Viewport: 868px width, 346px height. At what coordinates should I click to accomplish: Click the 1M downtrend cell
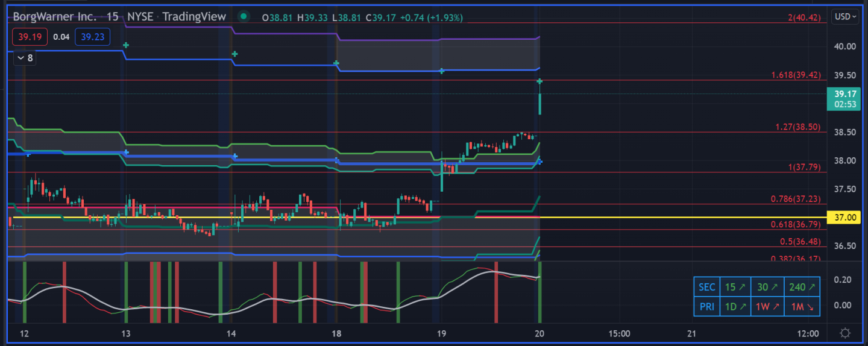coord(802,306)
